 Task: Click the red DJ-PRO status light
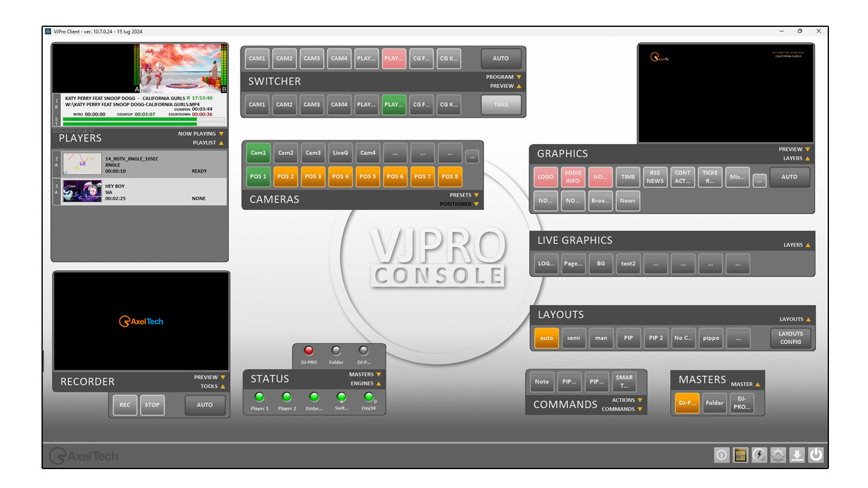[x=309, y=351]
